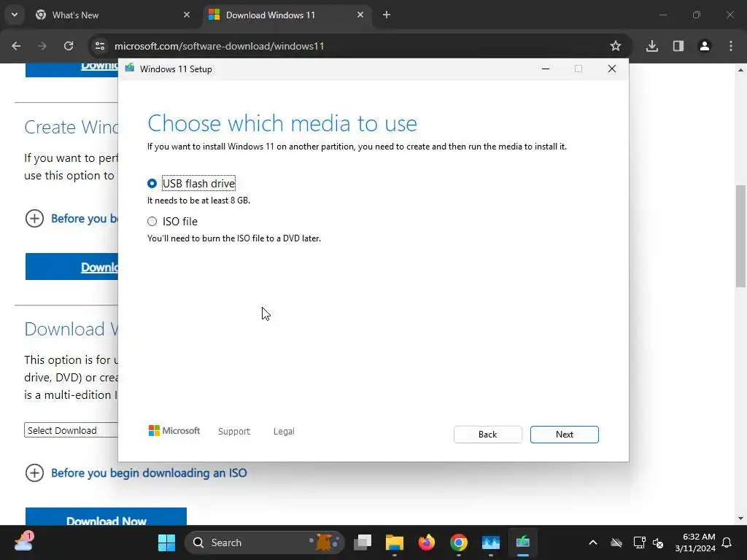Close the Download Windows 11 tab
Image resolution: width=747 pixels, height=560 pixels.
360,15
